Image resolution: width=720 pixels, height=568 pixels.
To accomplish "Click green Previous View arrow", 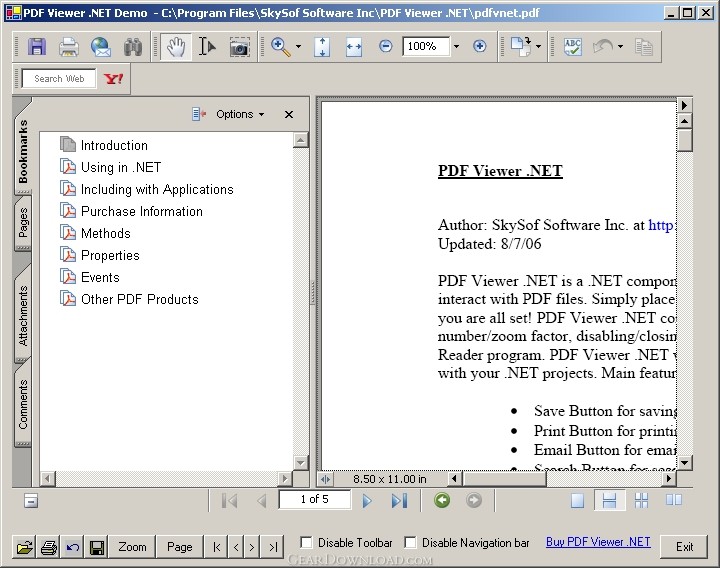I will tap(442, 500).
